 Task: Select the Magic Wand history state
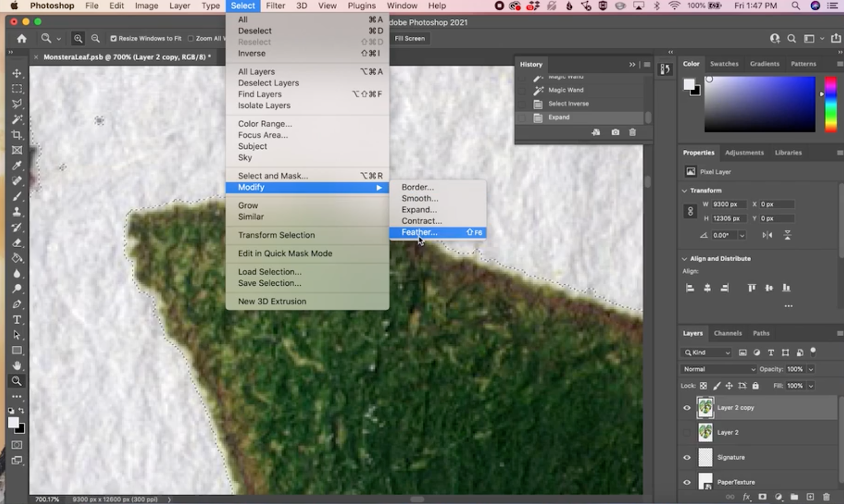(x=580, y=90)
